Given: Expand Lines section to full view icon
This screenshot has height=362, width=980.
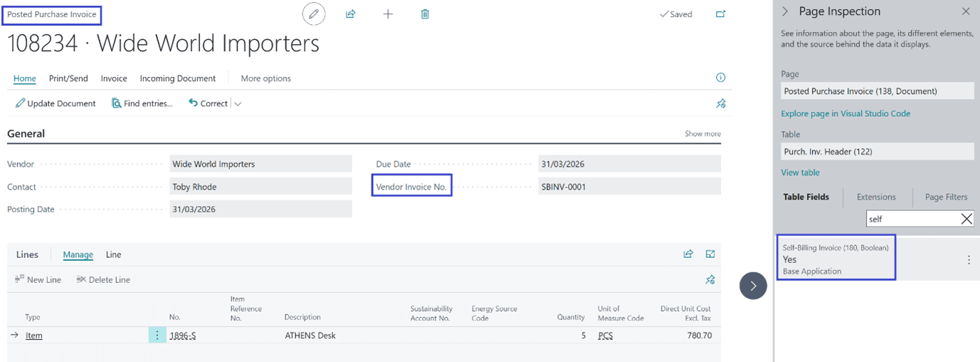Looking at the screenshot, I should click(710, 254).
